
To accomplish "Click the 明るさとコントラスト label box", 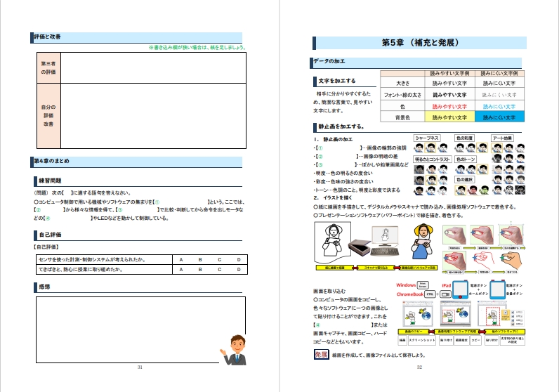I will point(433,159).
